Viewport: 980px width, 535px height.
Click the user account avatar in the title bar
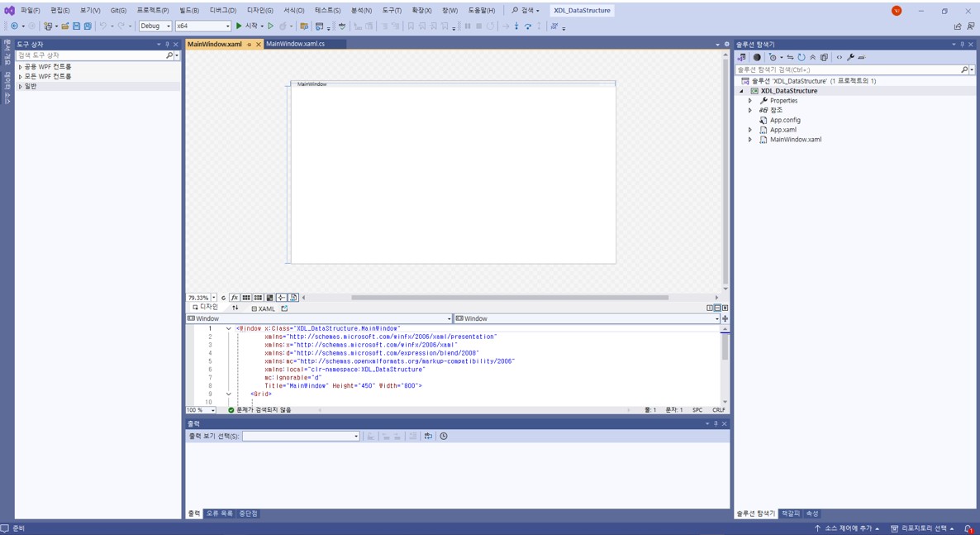(x=897, y=11)
